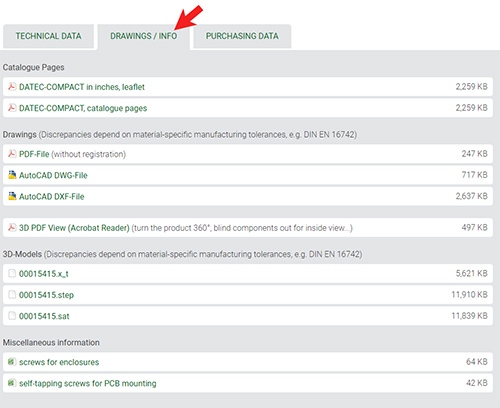
Task: Select the Drawings / Info tab
Action: click(144, 36)
